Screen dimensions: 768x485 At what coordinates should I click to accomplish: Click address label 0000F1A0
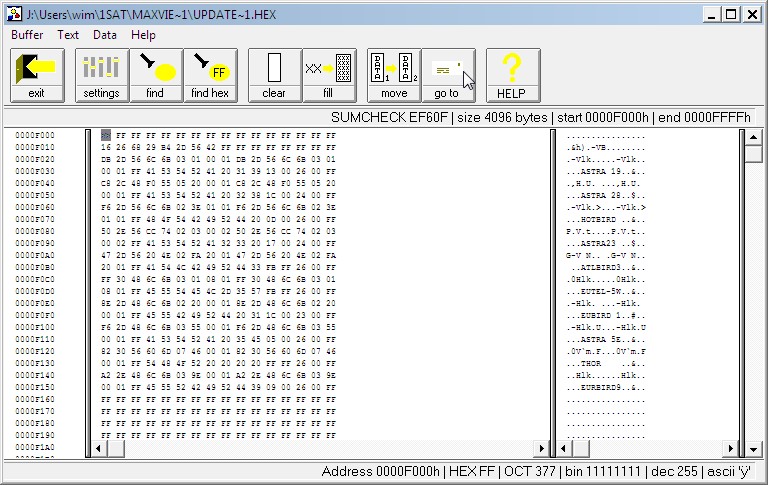coord(35,447)
